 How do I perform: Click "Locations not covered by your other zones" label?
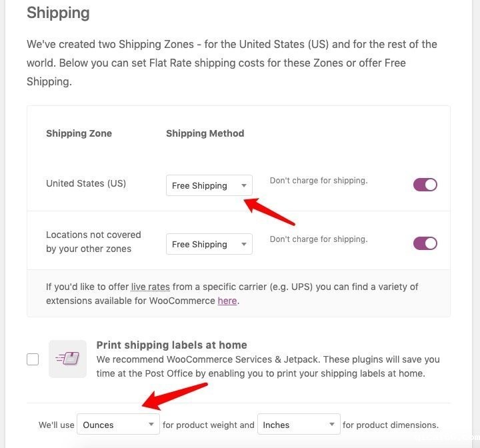(x=93, y=241)
